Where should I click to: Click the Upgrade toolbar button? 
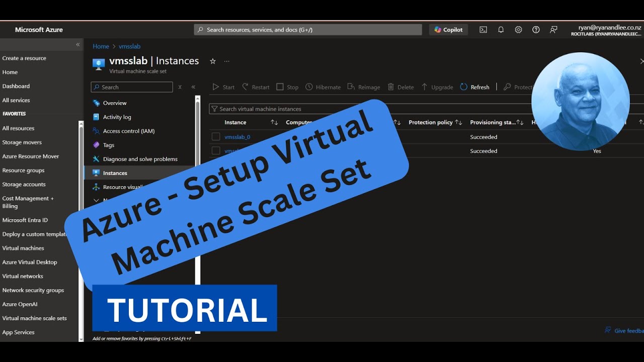(437, 87)
